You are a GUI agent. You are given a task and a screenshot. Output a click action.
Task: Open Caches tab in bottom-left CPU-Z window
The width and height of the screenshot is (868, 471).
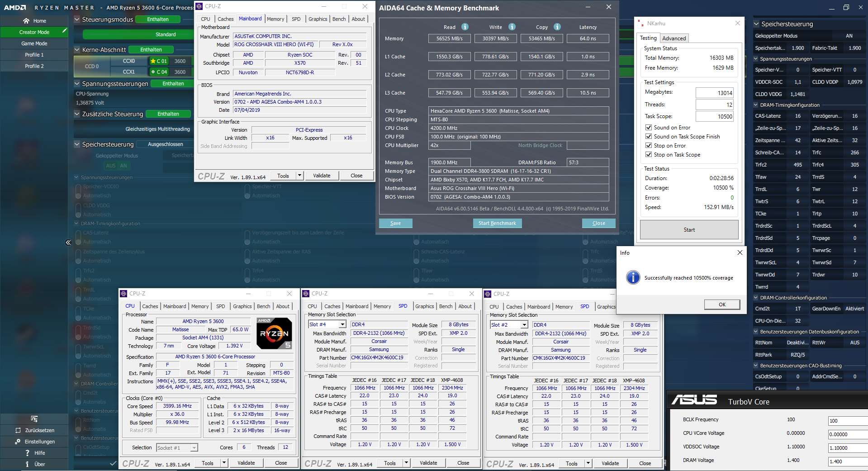150,306
